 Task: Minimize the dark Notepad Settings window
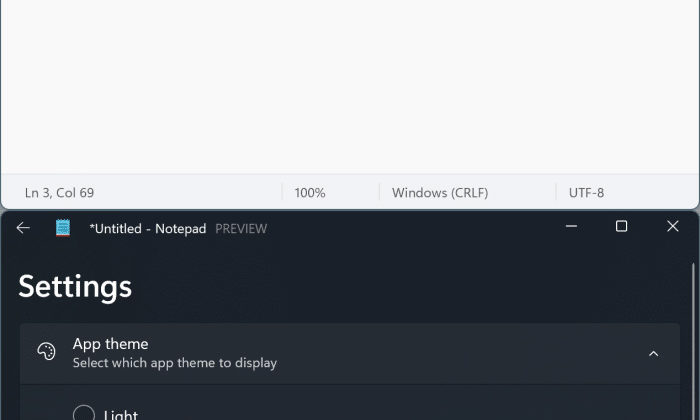571,226
